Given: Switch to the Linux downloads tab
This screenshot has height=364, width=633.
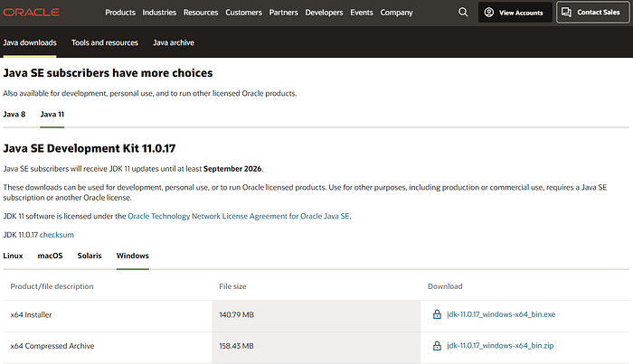Looking at the screenshot, I should 13,256.
